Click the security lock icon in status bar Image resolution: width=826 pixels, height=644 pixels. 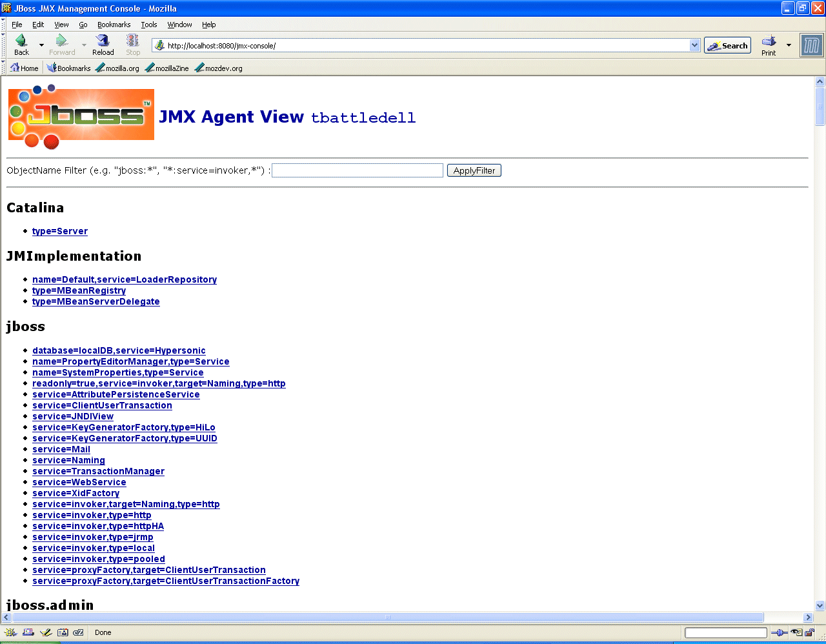pyautogui.click(x=810, y=632)
